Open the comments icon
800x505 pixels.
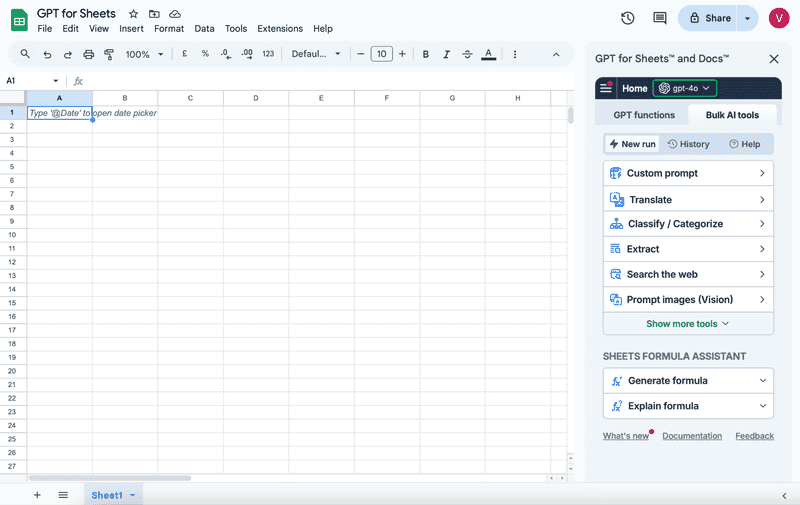[660, 18]
